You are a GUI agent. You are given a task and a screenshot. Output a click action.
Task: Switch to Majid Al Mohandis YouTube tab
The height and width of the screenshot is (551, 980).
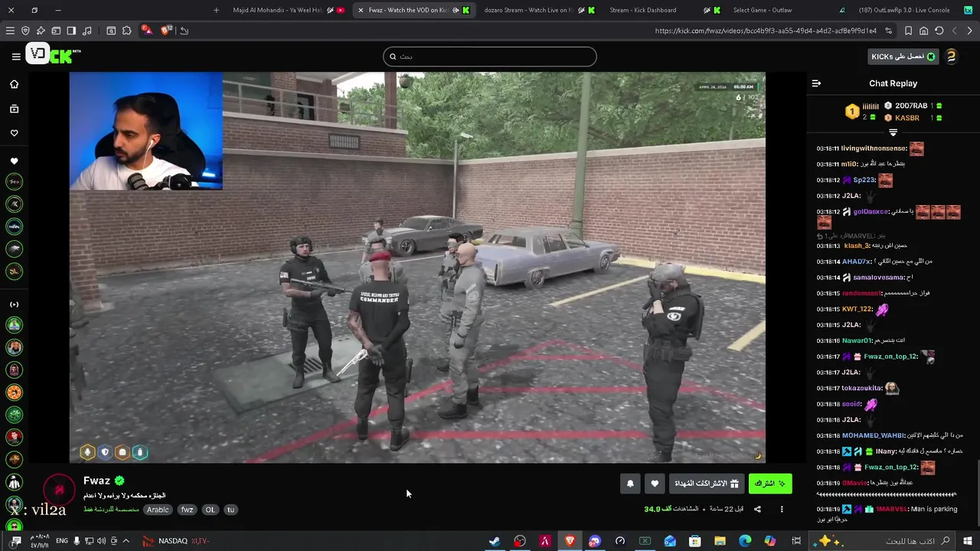287,10
